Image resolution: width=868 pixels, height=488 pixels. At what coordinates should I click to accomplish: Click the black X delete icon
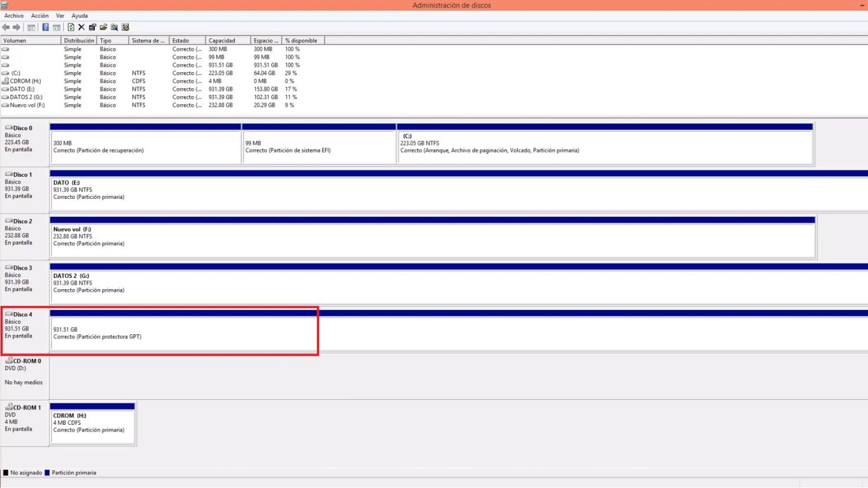point(81,27)
